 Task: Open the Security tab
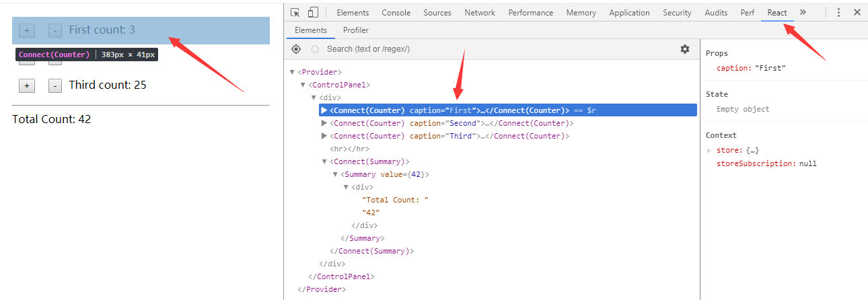coord(677,13)
